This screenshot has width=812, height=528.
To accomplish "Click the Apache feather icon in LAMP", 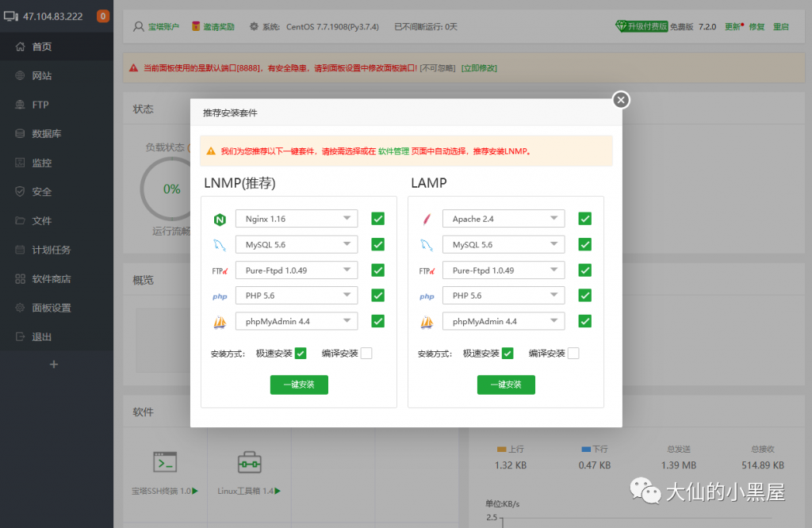I will 427,220.
